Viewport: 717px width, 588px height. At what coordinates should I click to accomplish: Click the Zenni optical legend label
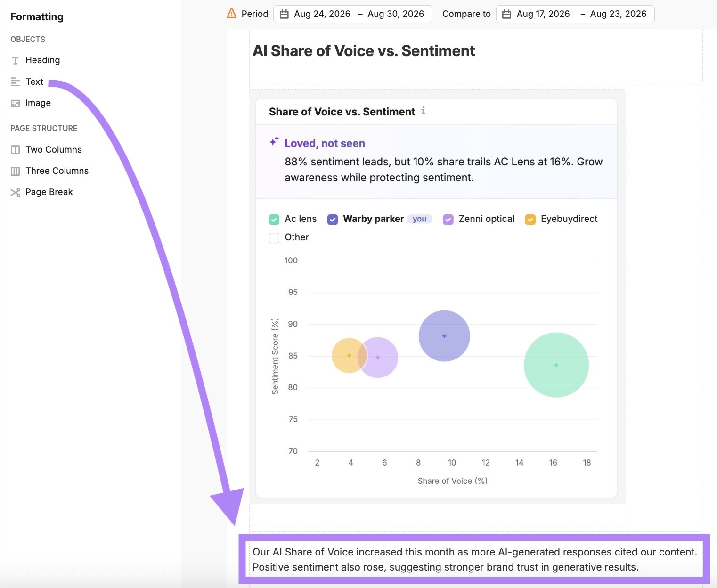[x=487, y=219]
